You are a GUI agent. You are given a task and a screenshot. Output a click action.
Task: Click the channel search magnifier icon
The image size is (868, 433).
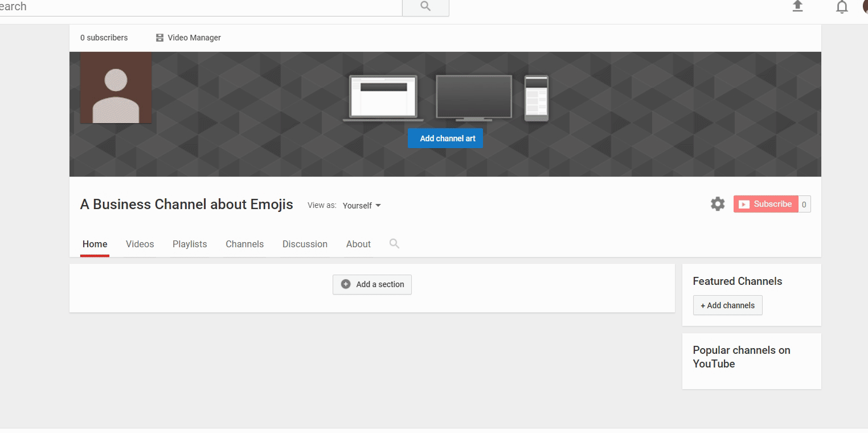(394, 244)
